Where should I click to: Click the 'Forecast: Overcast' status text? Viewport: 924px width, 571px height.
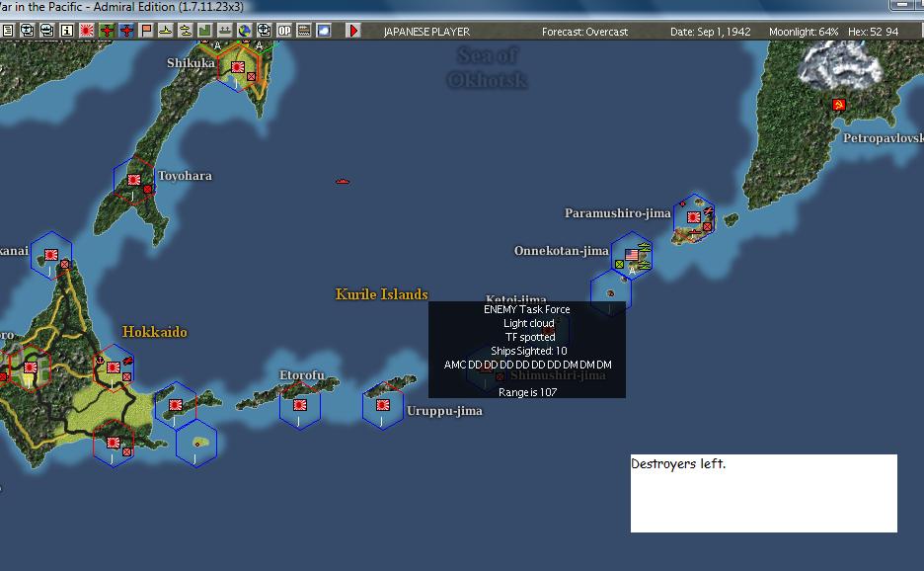584,32
